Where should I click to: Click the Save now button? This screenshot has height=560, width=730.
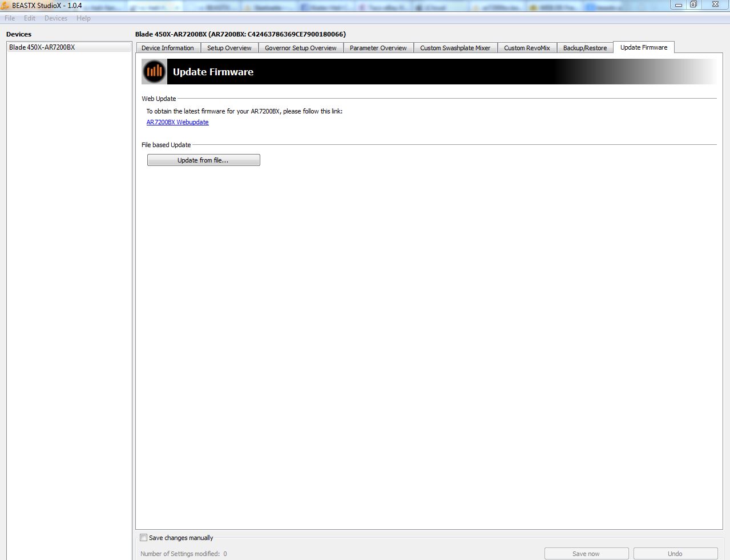pos(586,554)
